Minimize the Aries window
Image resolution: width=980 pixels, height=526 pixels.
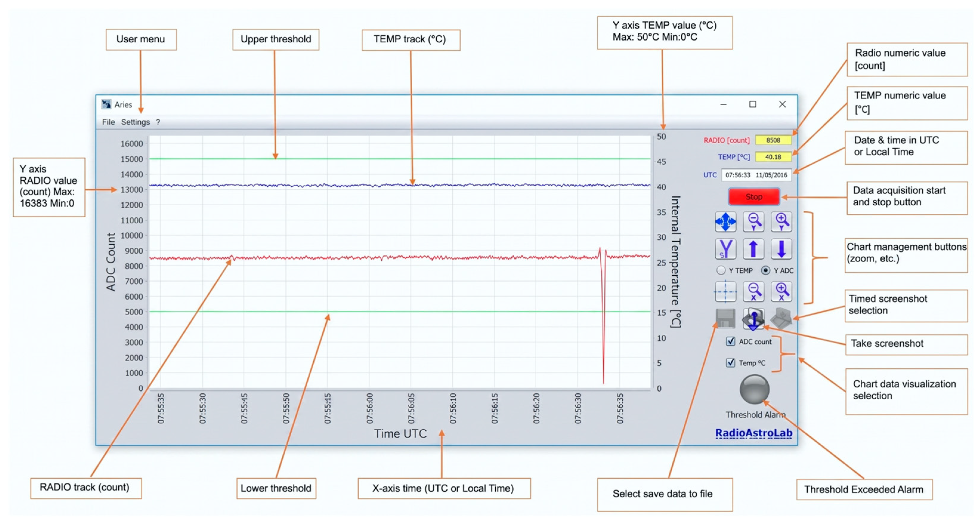(x=723, y=104)
